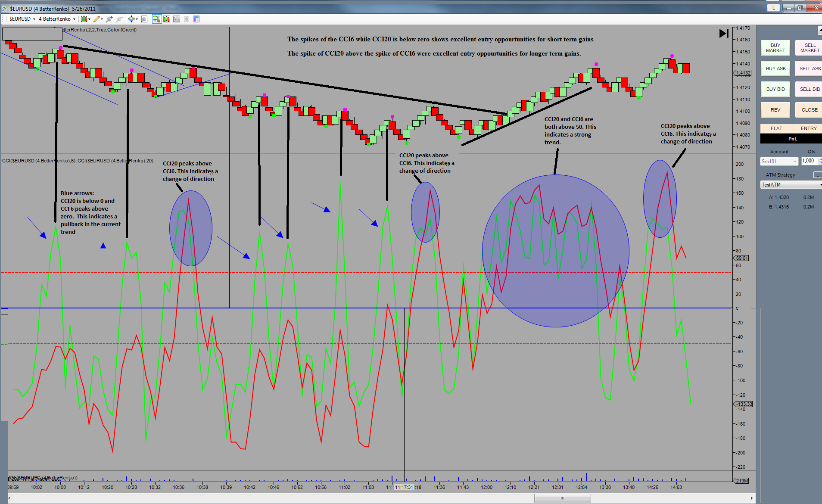Toggle the Chart Trader panel icon

156,19
